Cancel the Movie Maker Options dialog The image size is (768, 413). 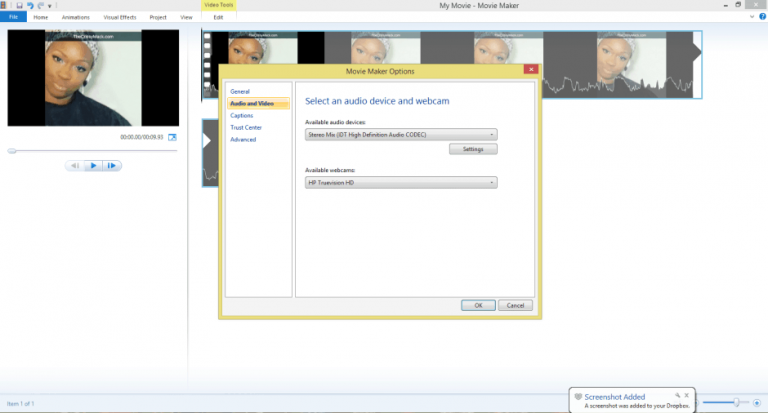515,305
